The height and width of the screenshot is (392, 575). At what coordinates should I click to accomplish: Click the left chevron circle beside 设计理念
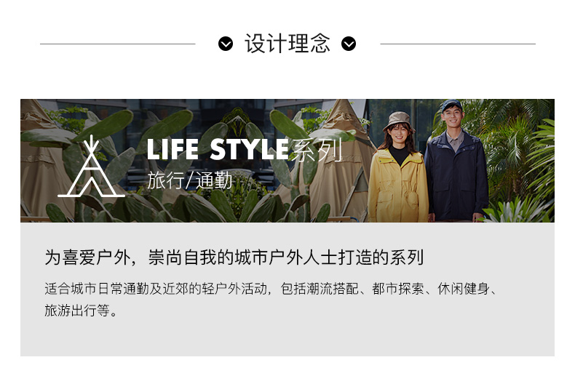point(226,44)
